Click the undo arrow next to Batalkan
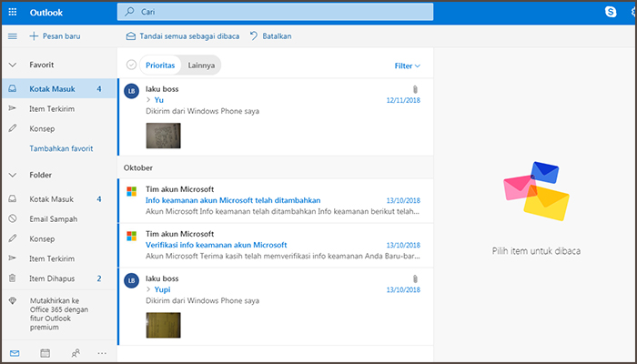 tap(254, 36)
